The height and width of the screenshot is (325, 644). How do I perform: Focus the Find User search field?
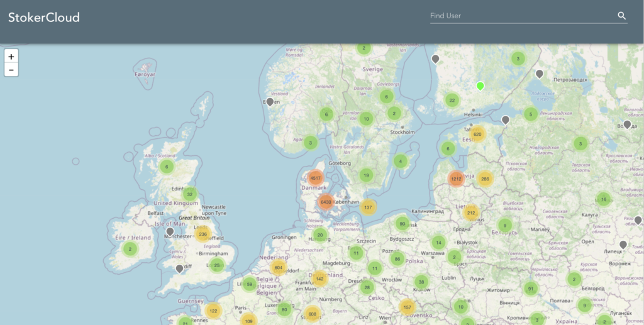click(x=521, y=16)
